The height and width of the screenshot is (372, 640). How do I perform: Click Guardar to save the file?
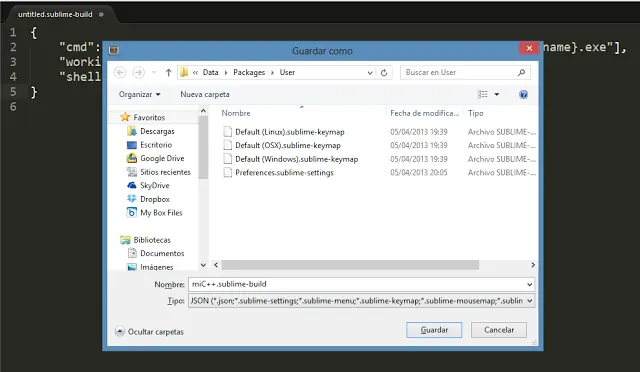coord(434,330)
